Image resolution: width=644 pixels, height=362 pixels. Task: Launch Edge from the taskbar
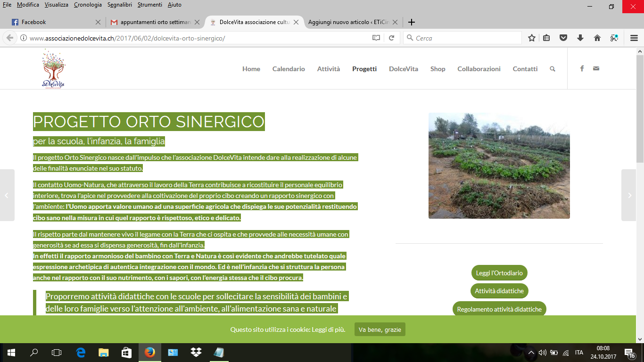tap(81, 353)
